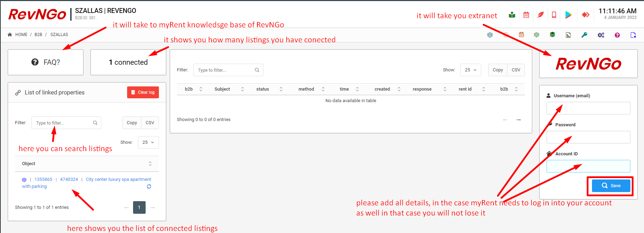Click the search magnifier in linked properties filter
644x233 pixels.
(x=95, y=123)
